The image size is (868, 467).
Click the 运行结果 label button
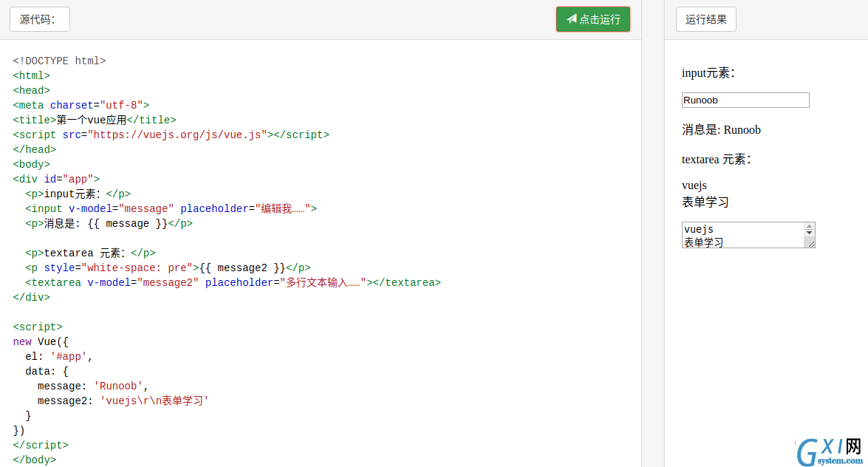(705, 19)
